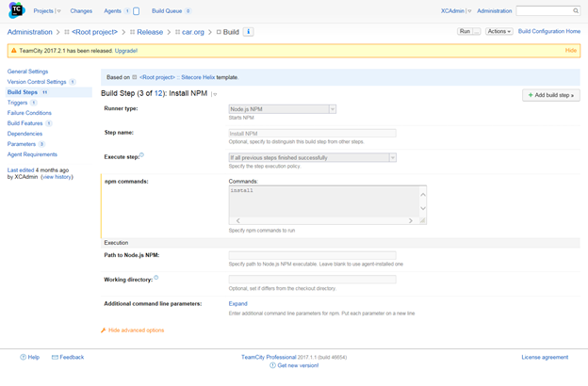This screenshot has width=588, height=386.
Task: Click the Execute step help icon
Action: pos(141,155)
